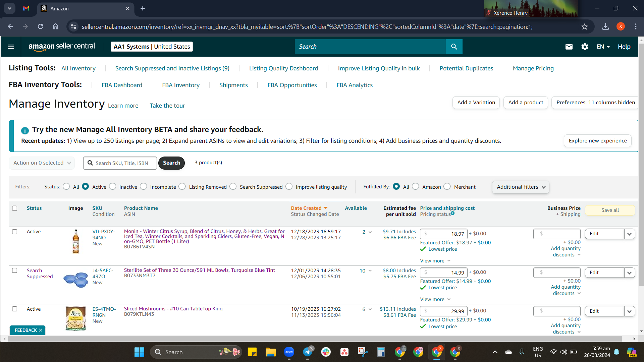Image resolution: width=644 pixels, height=362 pixels.
Task: Open Telegram from the taskbar
Action: pyautogui.click(x=308, y=352)
